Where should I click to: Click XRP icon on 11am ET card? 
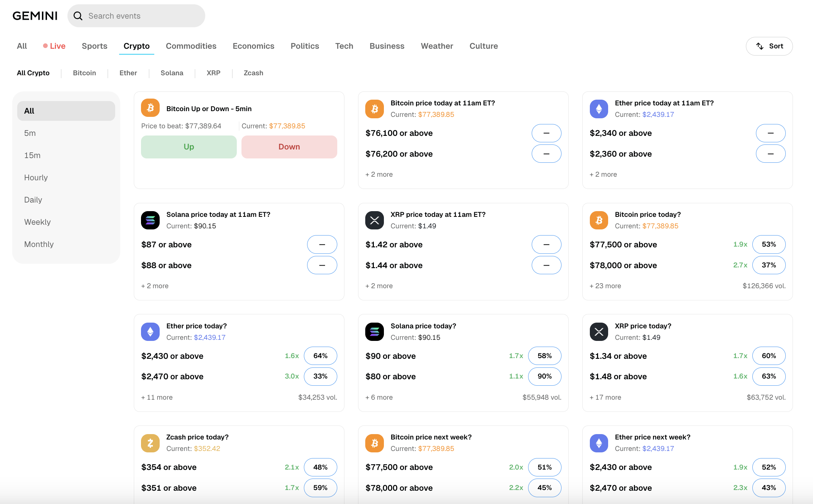click(x=375, y=220)
